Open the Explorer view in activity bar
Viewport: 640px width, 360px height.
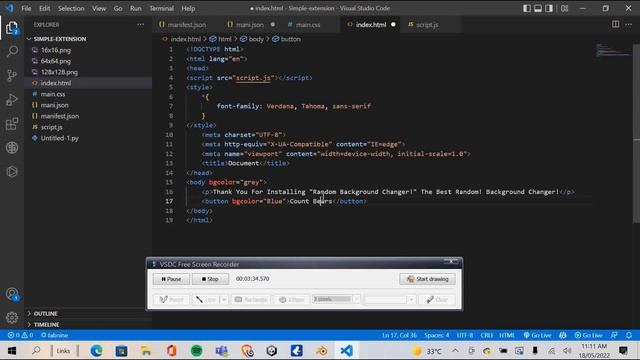click(12, 28)
